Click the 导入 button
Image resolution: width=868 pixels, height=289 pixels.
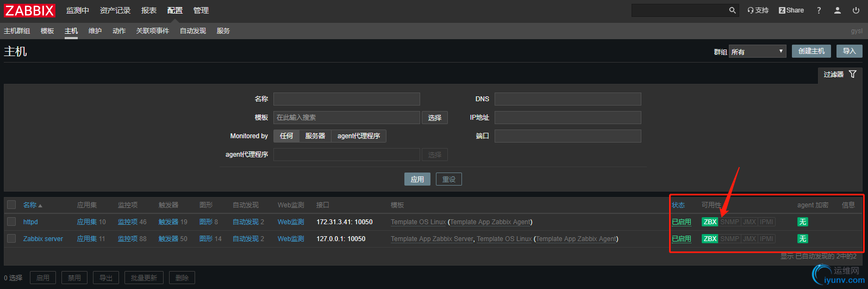(x=850, y=51)
